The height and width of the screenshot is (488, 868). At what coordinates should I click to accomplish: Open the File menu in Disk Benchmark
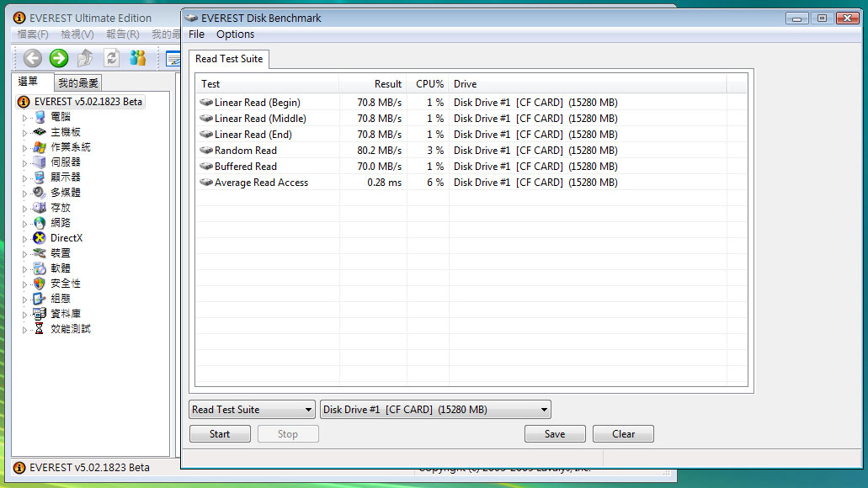pos(196,34)
